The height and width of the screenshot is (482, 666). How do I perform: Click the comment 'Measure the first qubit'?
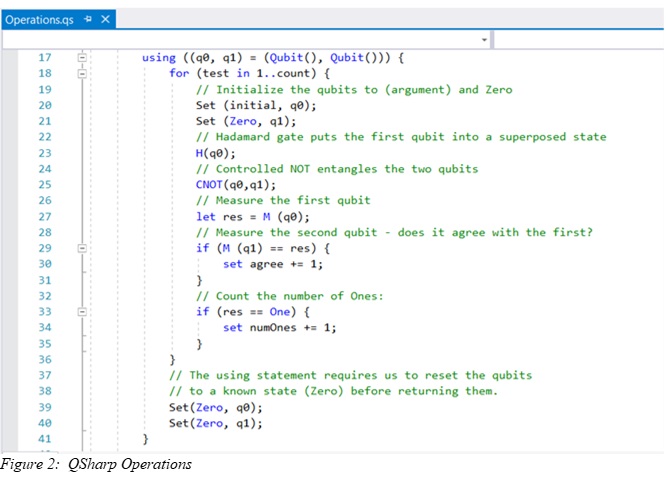[x=283, y=200]
